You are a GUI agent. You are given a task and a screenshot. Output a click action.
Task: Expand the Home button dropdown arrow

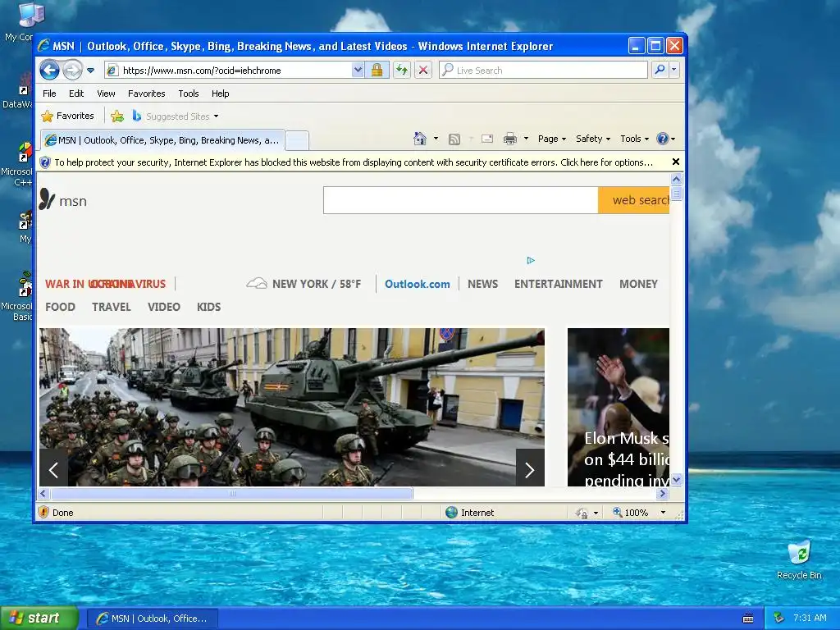pyautogui.click(x=436, y=139)
